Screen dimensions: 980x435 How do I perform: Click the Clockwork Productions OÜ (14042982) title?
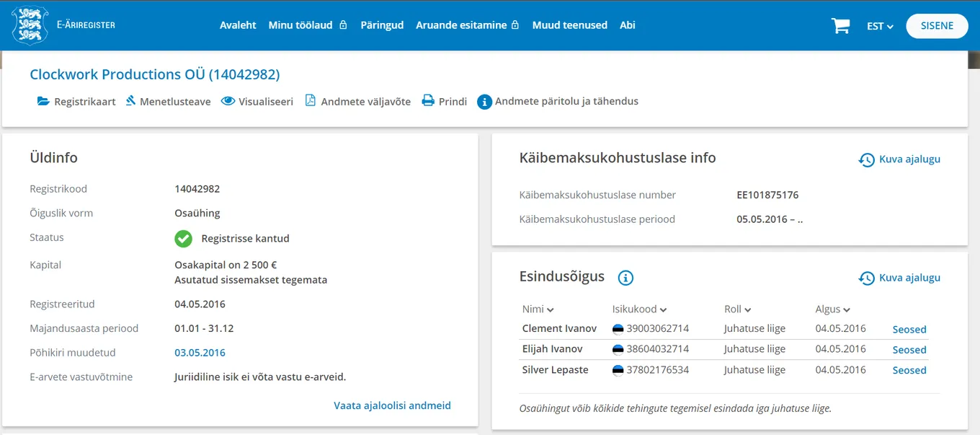pyautogui.click(x=155, y=74)
